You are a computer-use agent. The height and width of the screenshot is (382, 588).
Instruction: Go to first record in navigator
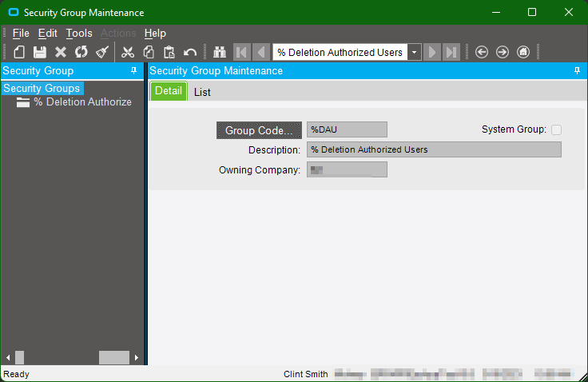pyautogui.click(x=242, y=52)
